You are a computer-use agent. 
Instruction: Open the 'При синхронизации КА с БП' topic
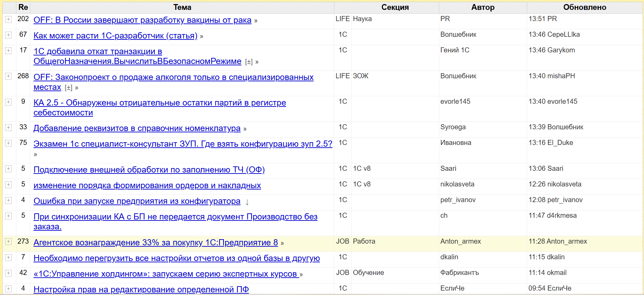coord(175,222)
